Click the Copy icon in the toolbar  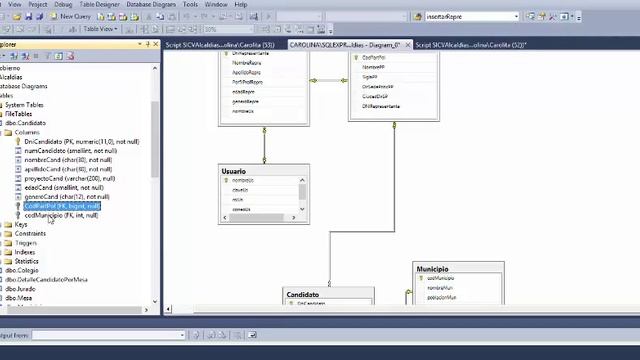tap(160, 17)
